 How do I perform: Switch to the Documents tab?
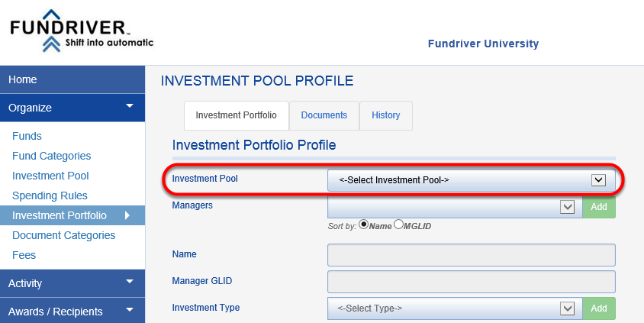[324, 115]
